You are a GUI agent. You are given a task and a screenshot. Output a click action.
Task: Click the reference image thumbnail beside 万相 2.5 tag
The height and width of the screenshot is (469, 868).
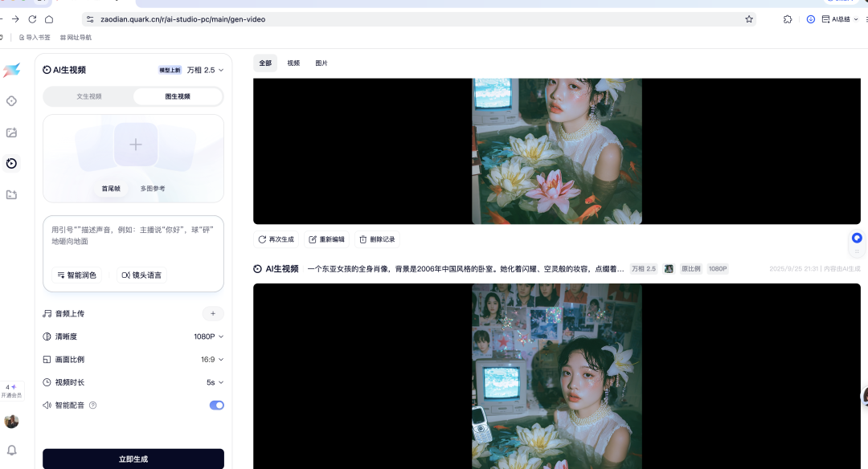coord(669,269)
